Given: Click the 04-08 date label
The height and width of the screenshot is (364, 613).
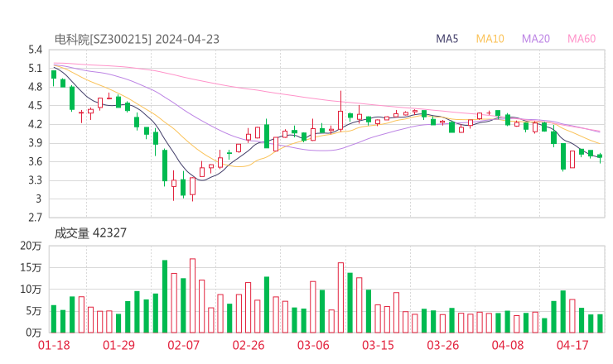Looking at the screenshot, I should coord(508,345).
